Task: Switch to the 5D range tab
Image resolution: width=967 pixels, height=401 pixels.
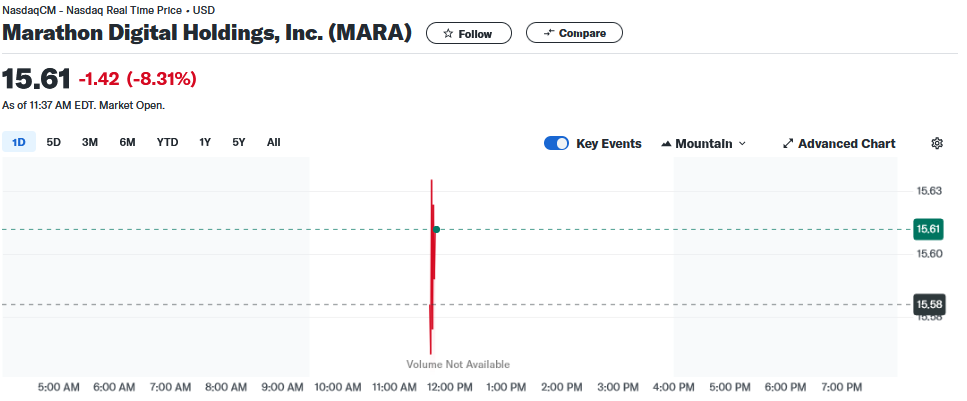Action: [54, 142]
